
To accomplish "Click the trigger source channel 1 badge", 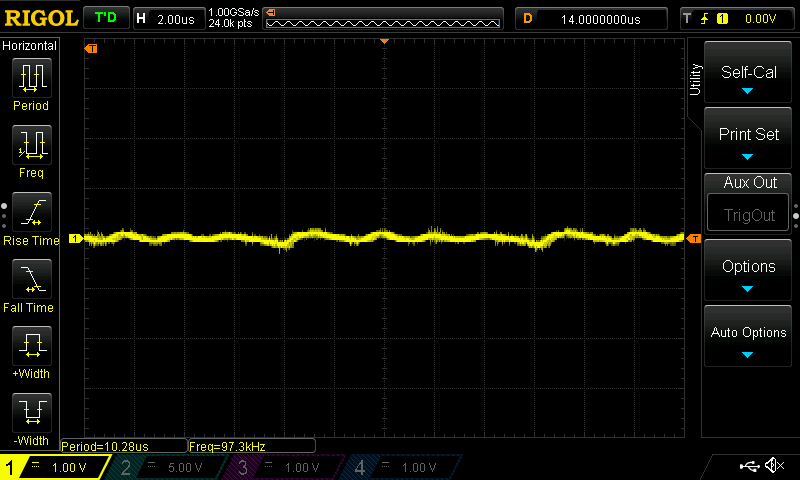I will [x=722, y=19].
